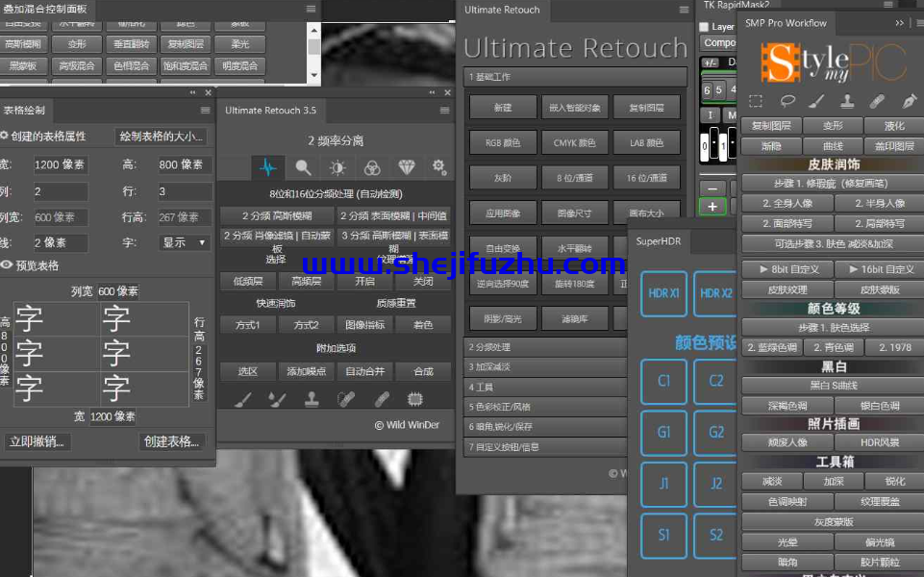The image size is (924, 577).
Task: Open the 绘制表格的大小 dropdown
Action: coord(161,137)
